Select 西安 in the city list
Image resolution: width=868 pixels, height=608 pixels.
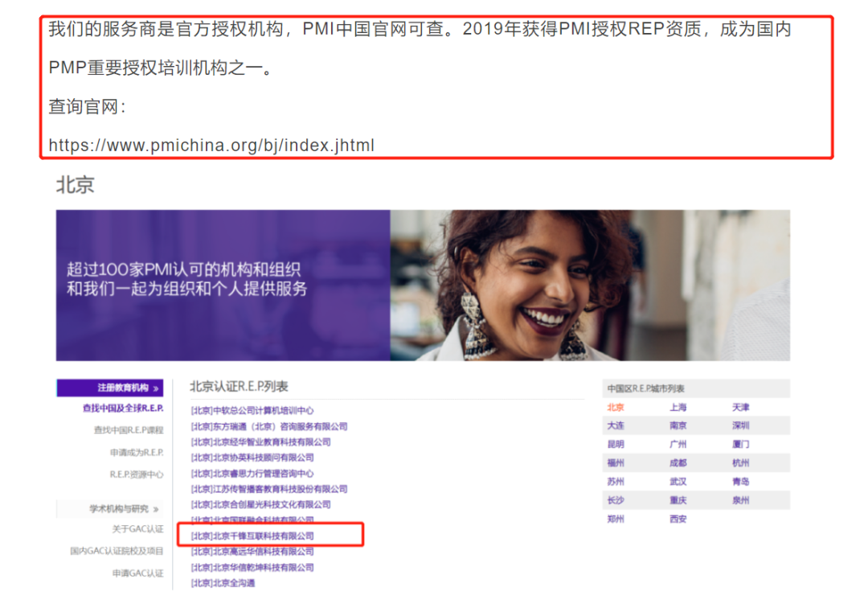[678, 519]
